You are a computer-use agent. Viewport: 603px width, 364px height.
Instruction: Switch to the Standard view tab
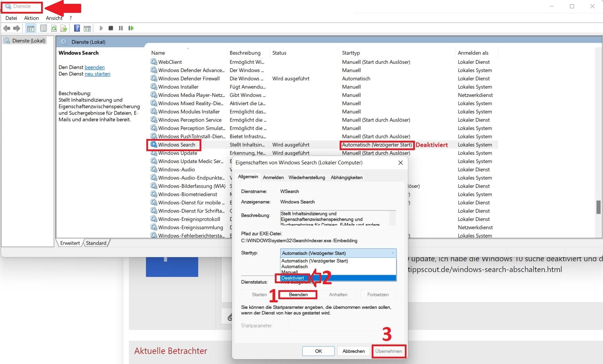[x=96, y=243]
